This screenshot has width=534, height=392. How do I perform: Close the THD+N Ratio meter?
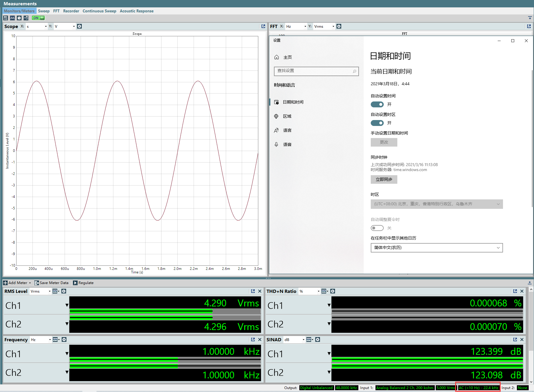click(522, 291)
